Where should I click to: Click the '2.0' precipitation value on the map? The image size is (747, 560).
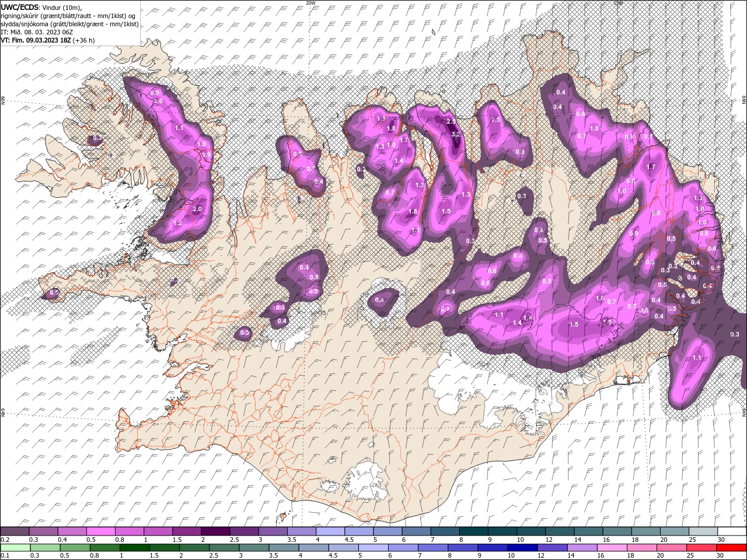[197, 209]
